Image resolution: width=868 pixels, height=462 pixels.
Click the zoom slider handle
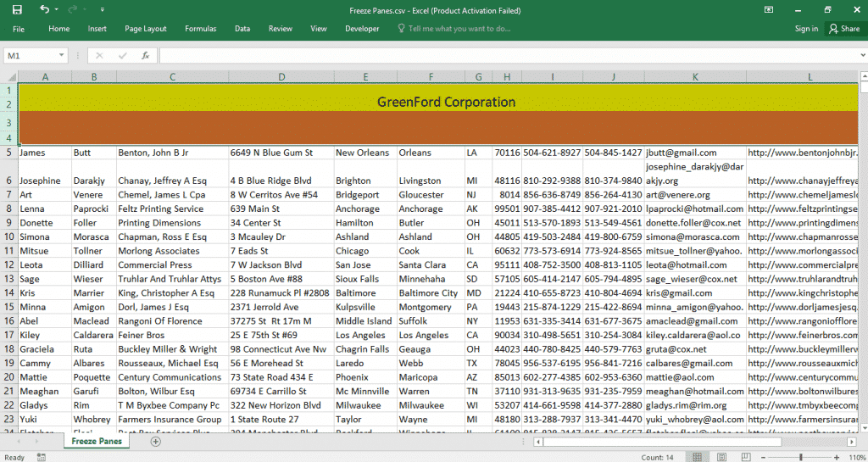[x=801, y=457]
